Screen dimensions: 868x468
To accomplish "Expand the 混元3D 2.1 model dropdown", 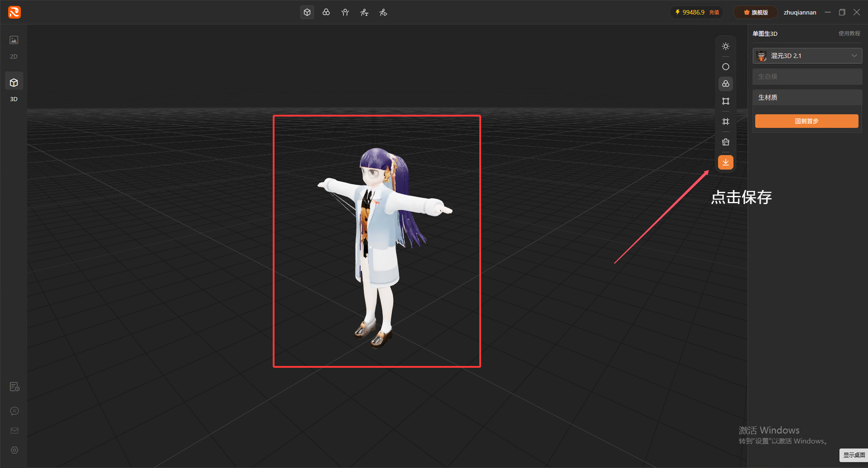I will pyautogui.click(x=807, y=56).
